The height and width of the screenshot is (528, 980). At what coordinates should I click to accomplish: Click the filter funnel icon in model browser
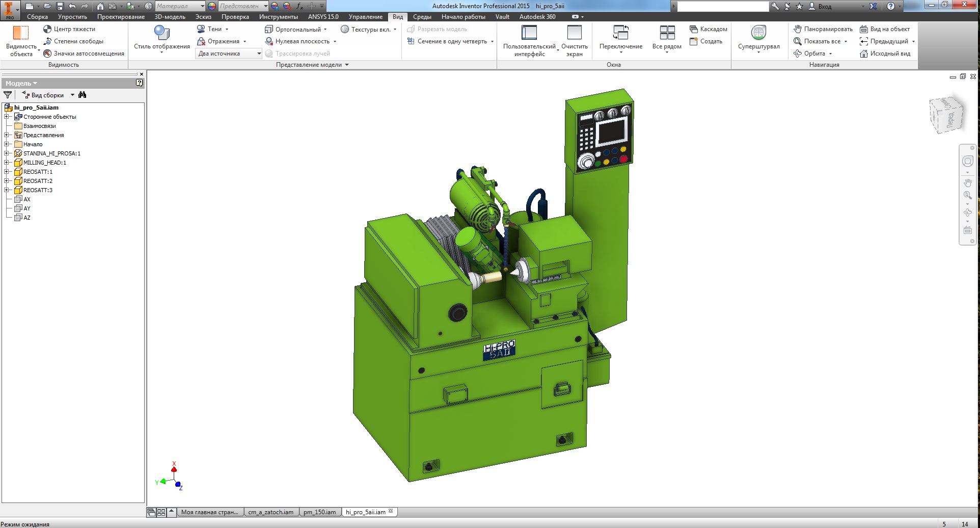coord(8,95)
